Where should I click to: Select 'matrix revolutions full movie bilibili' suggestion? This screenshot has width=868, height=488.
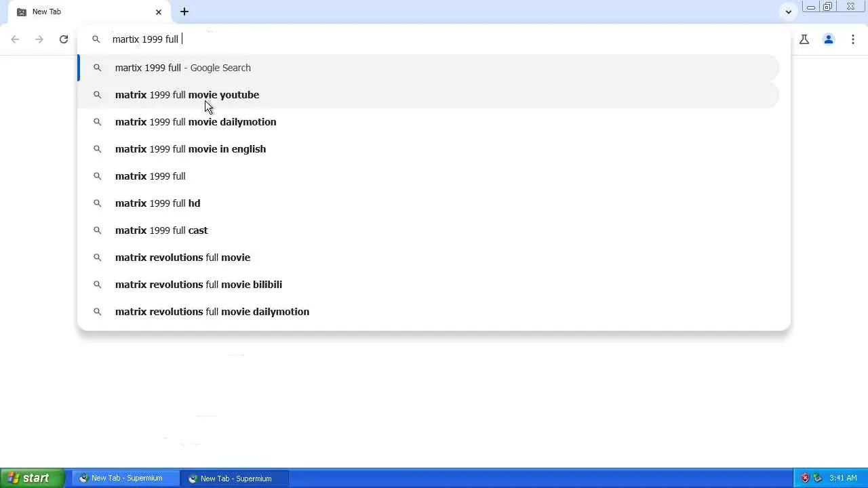[429, 285]
